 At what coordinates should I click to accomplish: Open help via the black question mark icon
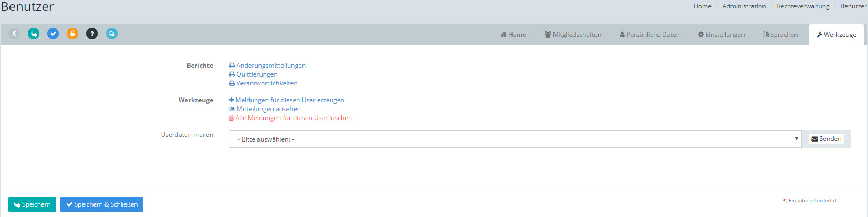point(92,34)
